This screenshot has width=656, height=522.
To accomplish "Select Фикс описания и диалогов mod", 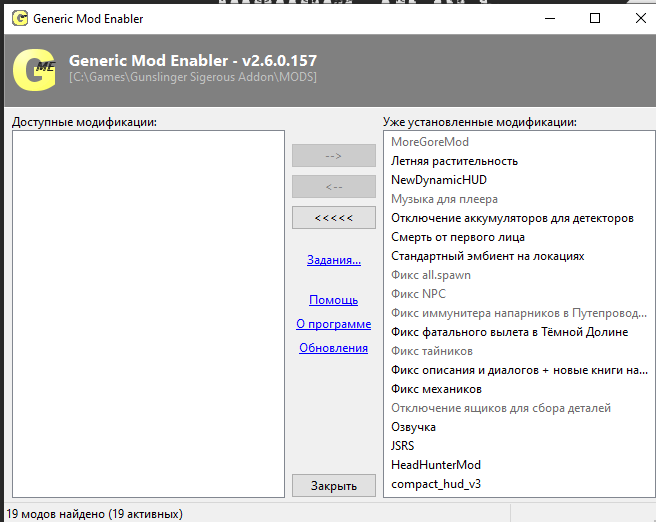I will pos(519,370).
